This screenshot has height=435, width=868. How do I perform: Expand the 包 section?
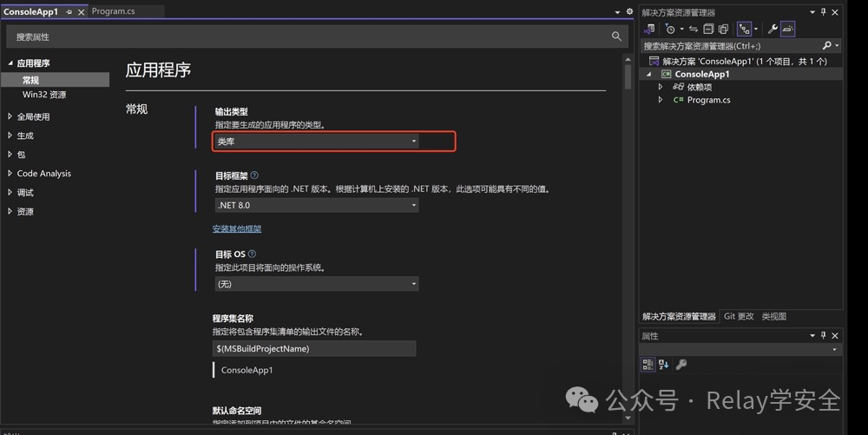click(10, 155)
